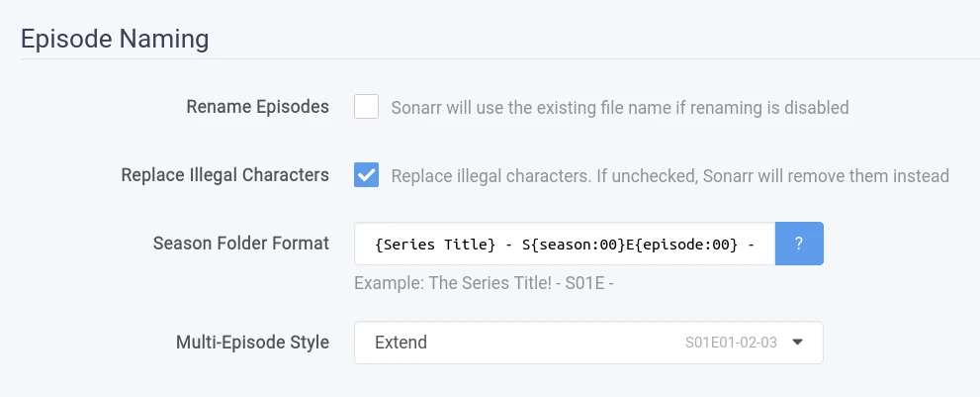
Task: Click the S01E01-02-03 hint in the dropdown
Action: (x=731, y=343)
